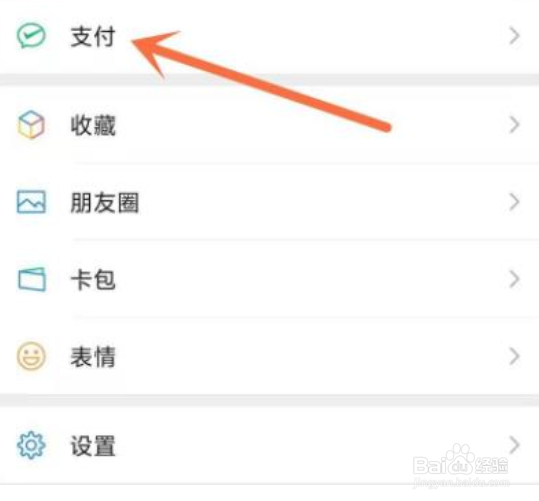Expand the chevron arrow beside 卡包
The width and height of the screenshot is (539, 501).
514,279
